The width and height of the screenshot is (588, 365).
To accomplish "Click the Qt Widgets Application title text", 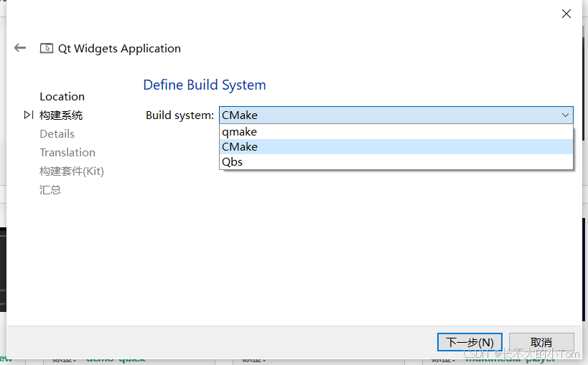I will pyautogui.click(x=119, y=49).
